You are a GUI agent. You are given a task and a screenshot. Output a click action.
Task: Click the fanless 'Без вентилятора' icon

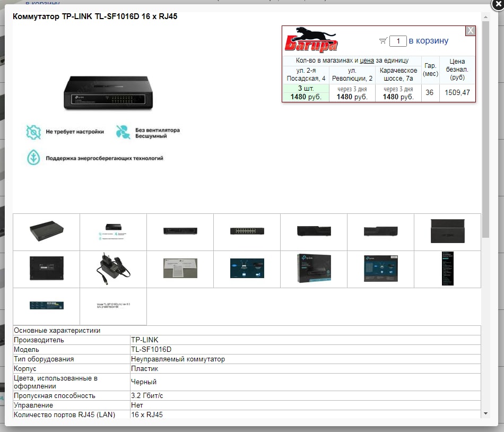pos(123,132)
